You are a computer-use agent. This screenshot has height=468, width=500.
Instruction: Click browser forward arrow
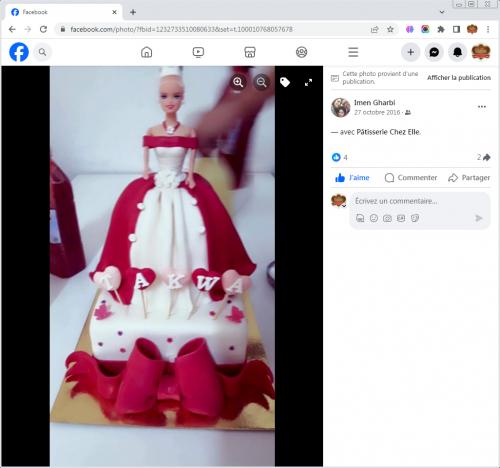tap(28, 29)
